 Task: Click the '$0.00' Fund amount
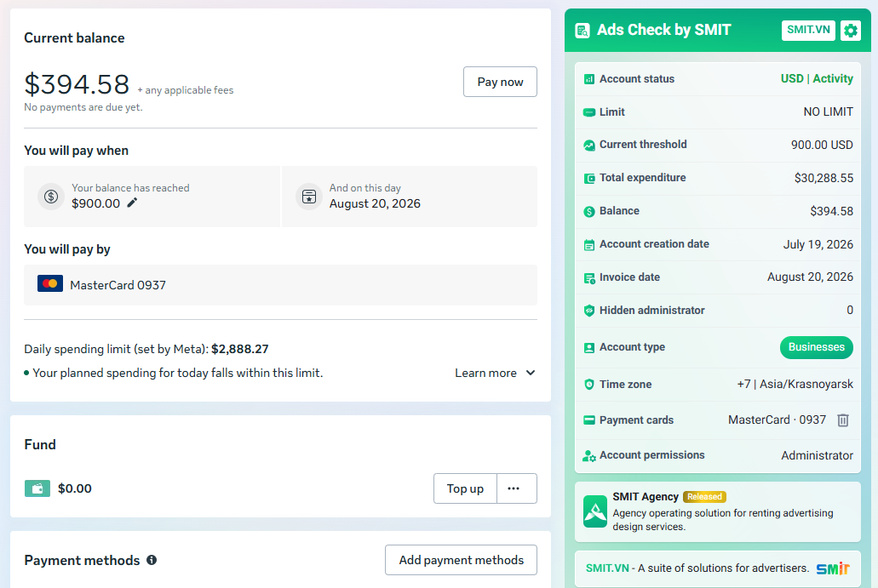74,488
